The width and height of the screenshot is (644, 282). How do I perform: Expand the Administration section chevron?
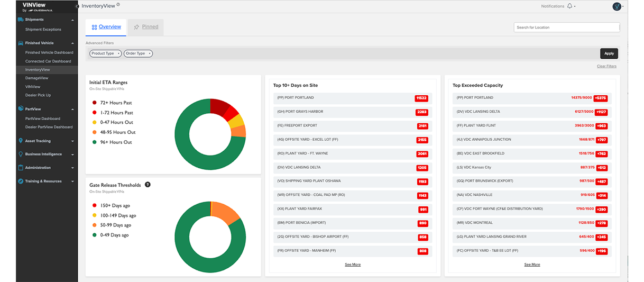click(x=72, y=168)
